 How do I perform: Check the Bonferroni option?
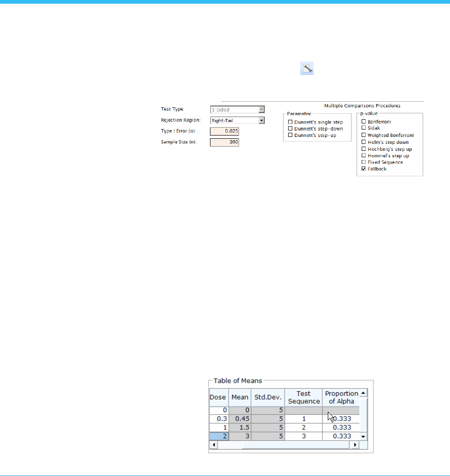(x=364, y=121)
